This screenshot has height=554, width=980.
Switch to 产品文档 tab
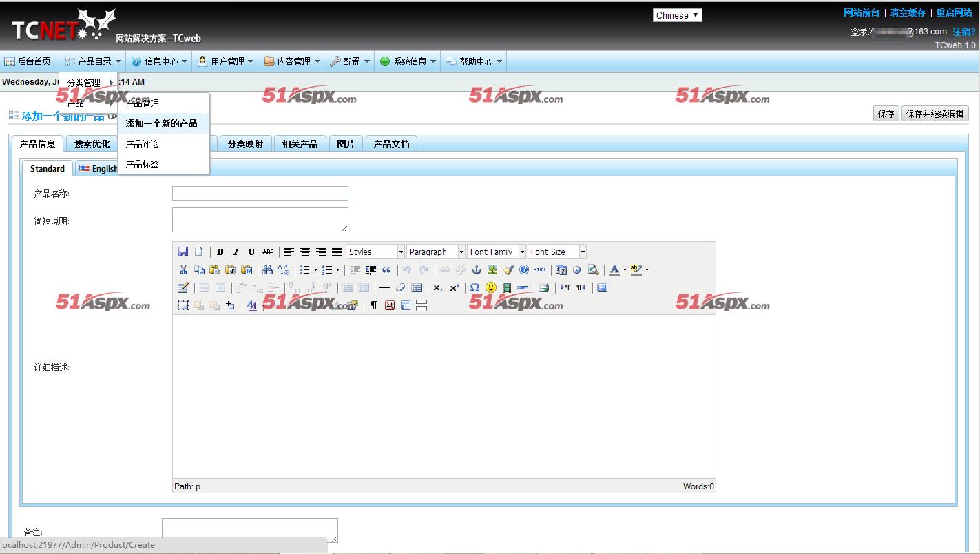pos(391,144)
